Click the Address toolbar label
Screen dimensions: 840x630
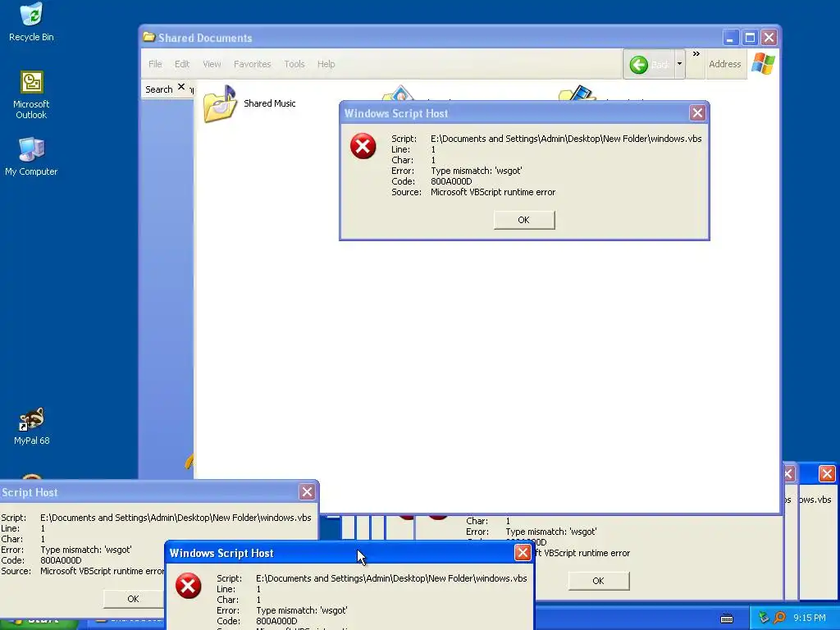[x=725, y=64]
